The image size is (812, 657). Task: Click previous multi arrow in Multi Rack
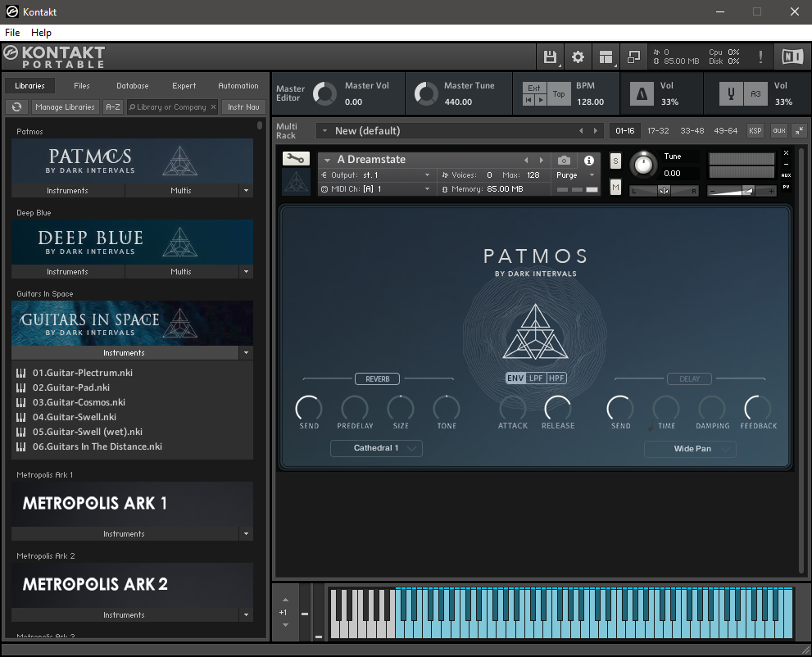click(x=581, y=131)
